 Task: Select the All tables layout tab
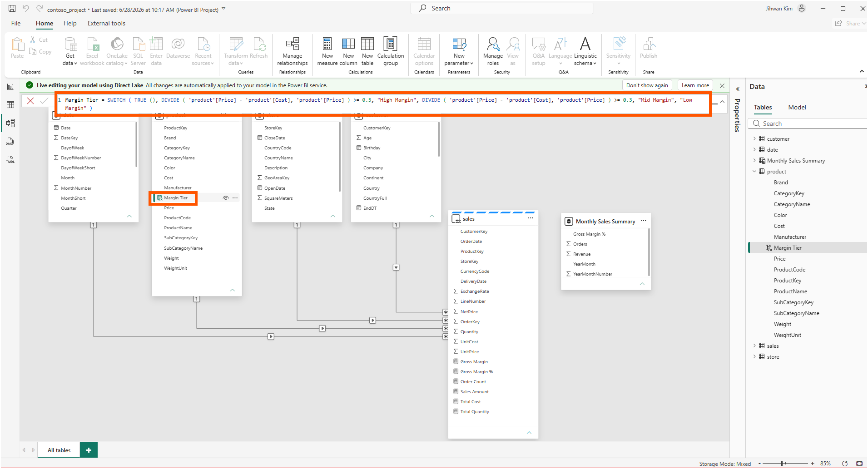click(59, 450)
